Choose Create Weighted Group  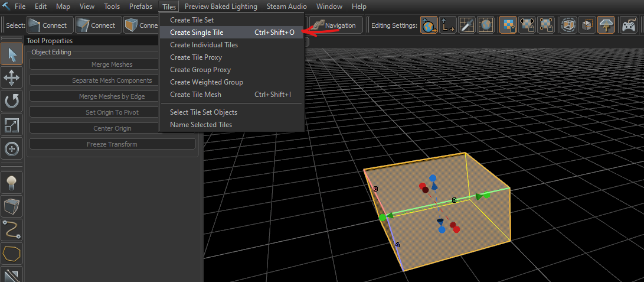point(231,82)
